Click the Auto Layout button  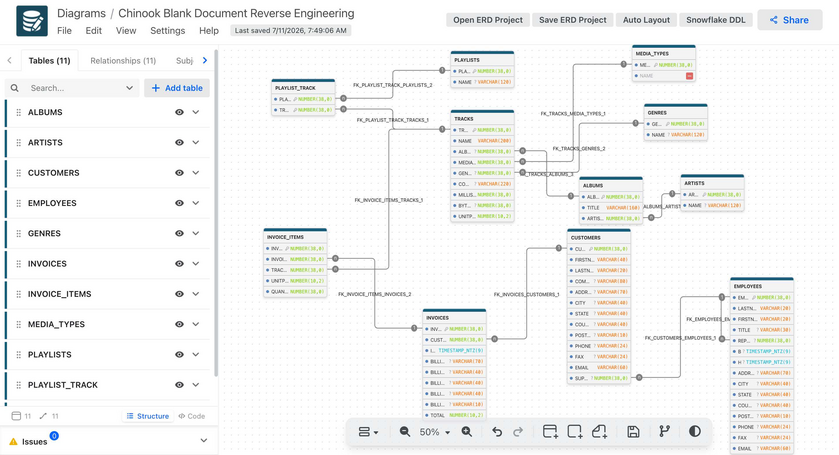point(646,20)
